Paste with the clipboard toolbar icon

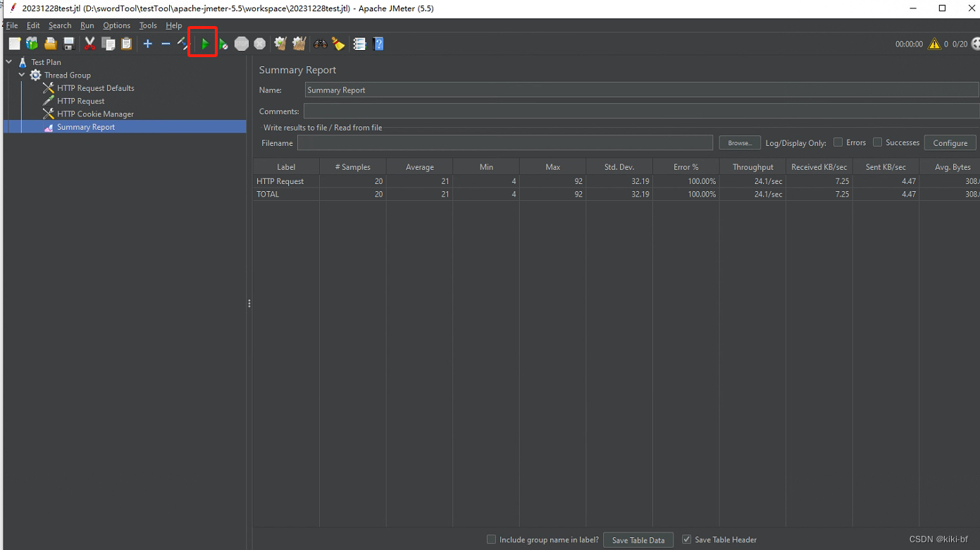[126, 44]
